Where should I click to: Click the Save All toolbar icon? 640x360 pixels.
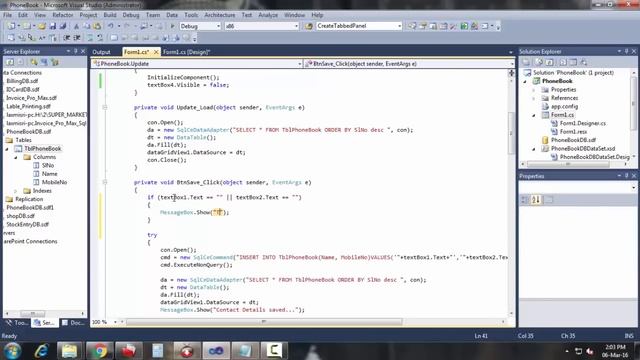tap(62, 26)
